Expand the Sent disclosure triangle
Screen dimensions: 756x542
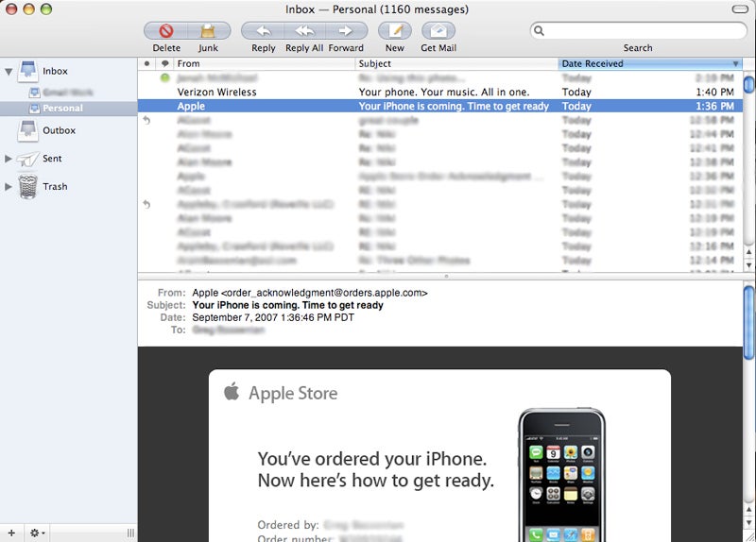(x=9, y=159)
